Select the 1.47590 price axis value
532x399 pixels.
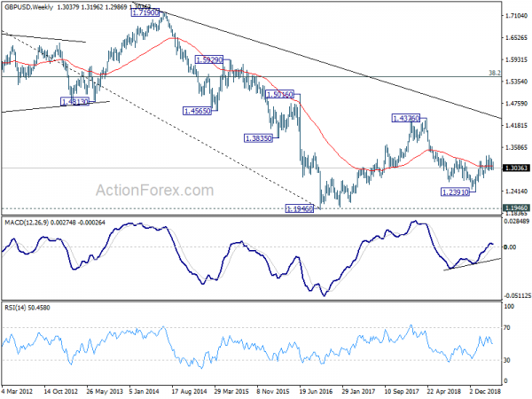(516, 104)
